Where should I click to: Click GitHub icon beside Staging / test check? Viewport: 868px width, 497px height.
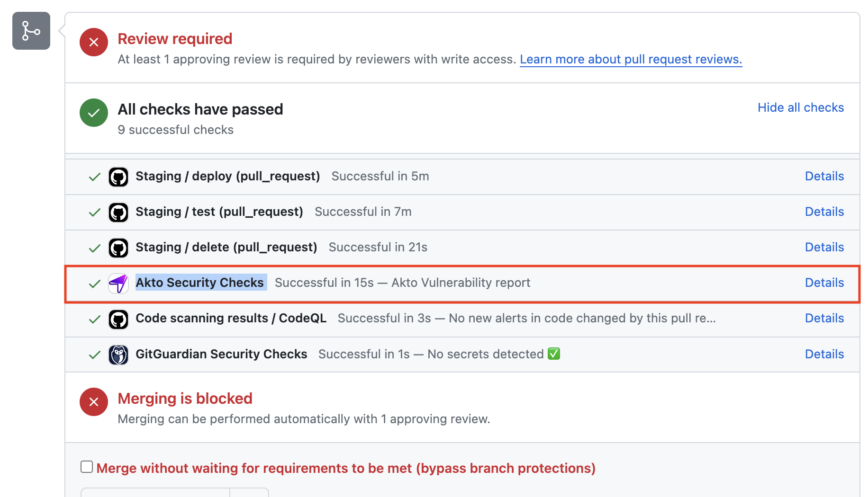click(x=118, y=213)
